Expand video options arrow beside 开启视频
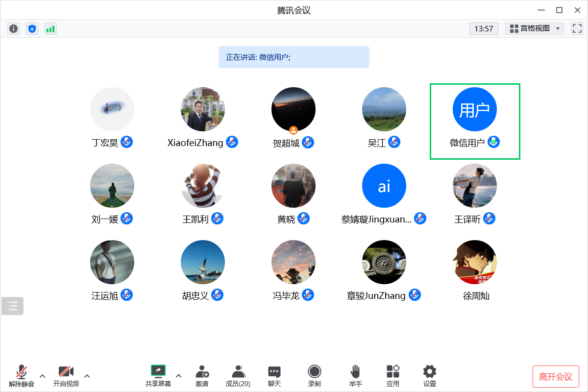The height and width of the screenshot is (392, 588). point(87,376)
